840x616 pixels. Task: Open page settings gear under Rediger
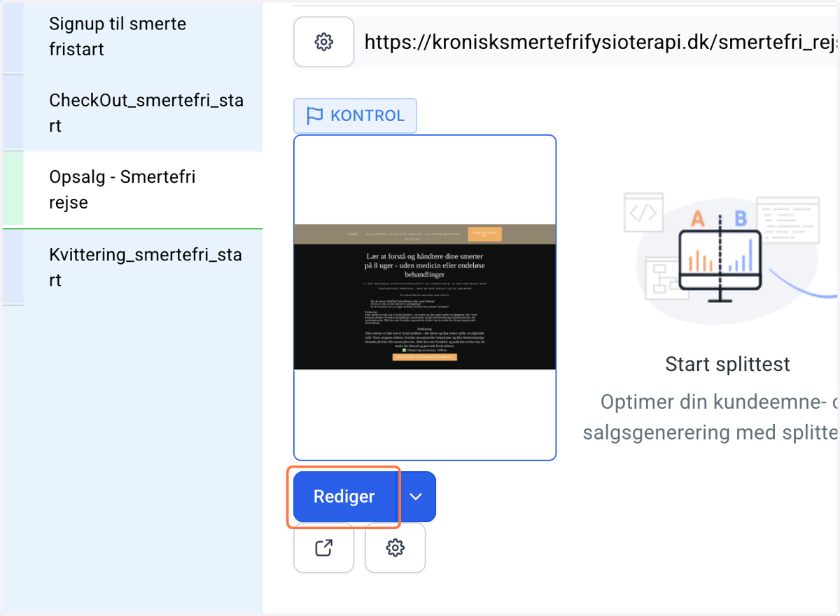395,547
